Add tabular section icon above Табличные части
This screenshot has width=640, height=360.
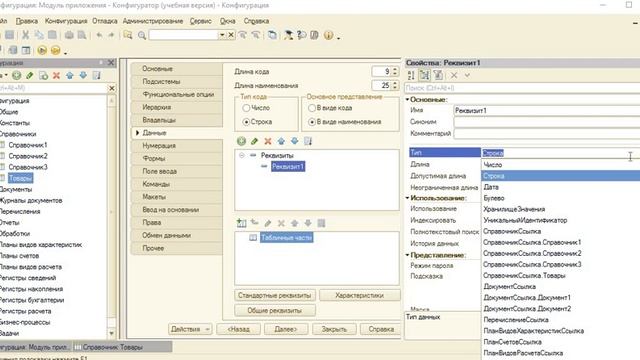(x=241, y=223)
